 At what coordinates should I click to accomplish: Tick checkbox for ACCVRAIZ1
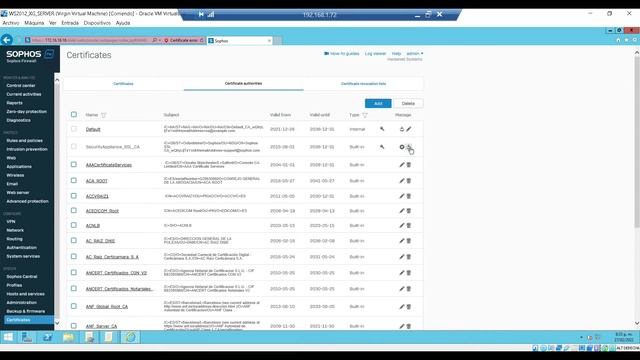pyautogui.click(x=74, y=196)
